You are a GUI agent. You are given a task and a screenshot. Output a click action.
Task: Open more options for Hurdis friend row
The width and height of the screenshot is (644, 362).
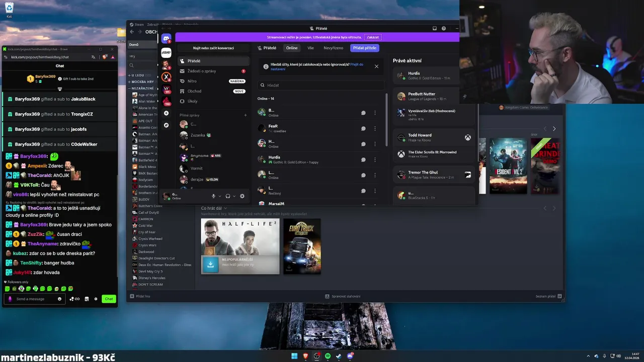pos(375,160)
